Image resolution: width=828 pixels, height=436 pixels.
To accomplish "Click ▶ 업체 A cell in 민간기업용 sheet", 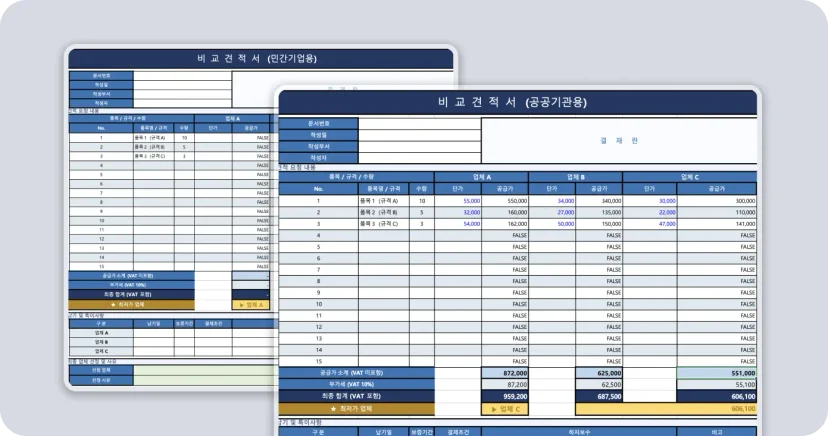I will point(251,305).
